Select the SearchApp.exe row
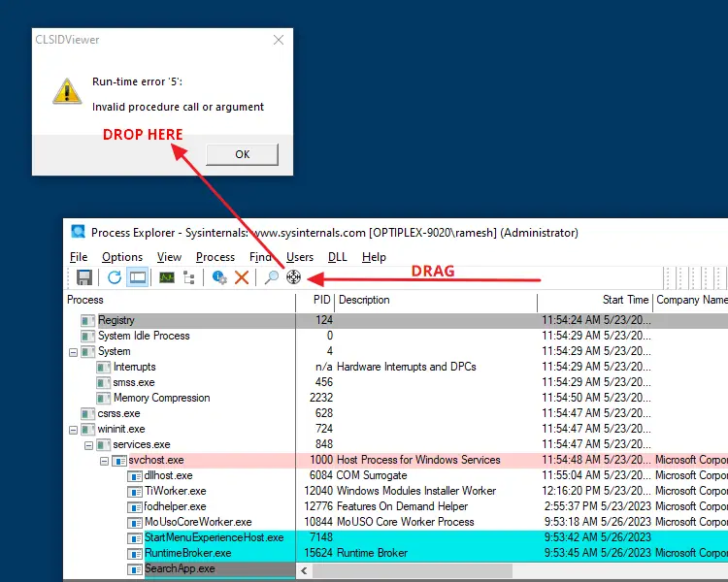This screenshot has width=728, height=582. point(180,569)
